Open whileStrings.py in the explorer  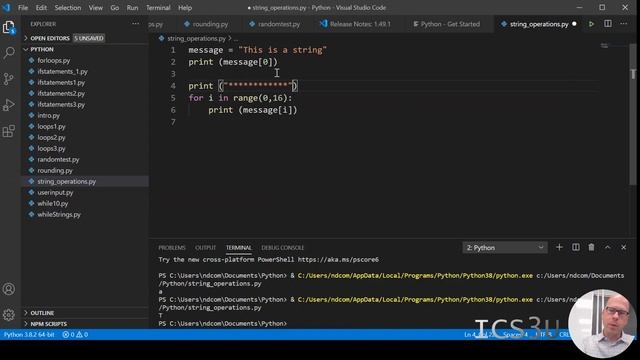coord(59,215)
